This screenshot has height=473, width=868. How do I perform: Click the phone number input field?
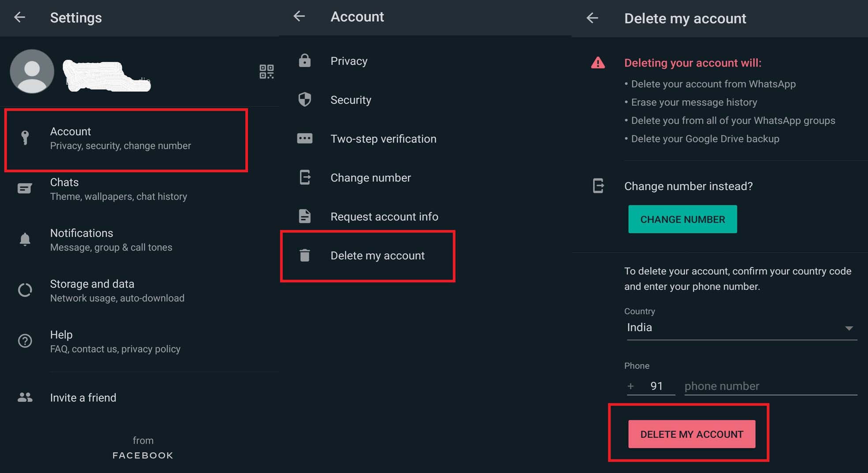[770, 386]
